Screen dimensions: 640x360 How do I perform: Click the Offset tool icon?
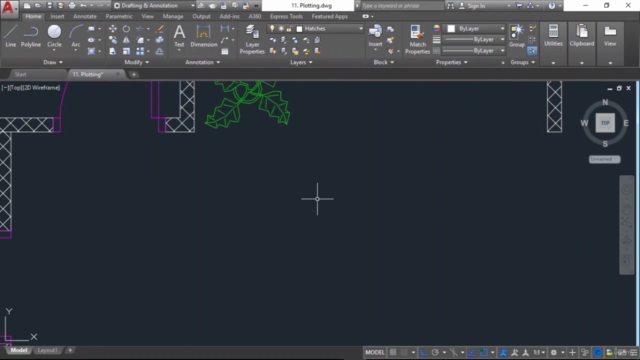(x=160, y=51)
